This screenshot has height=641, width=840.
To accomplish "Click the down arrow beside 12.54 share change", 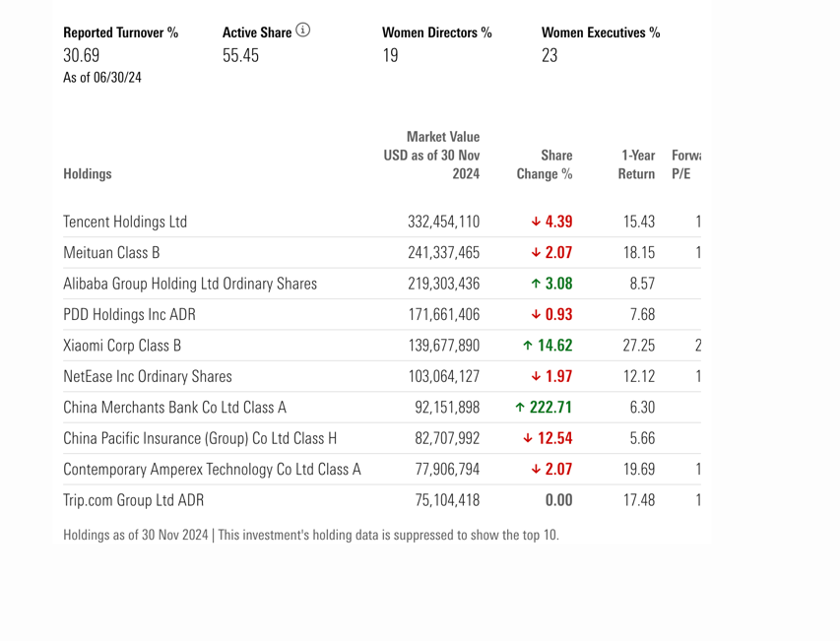I will 528,438.
